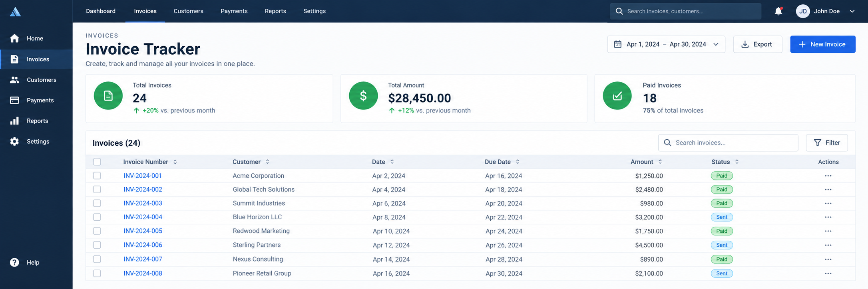The width and height of the screenshot is (868, 289).
Task: Select all invoices header checkbox
Action: pos(97,162)
